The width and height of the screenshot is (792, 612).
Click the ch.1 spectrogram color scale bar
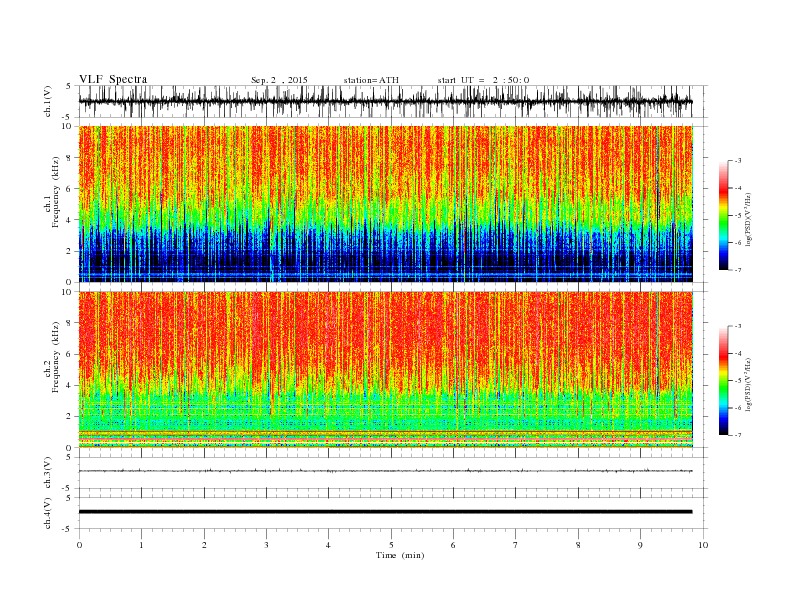[723, 215]
